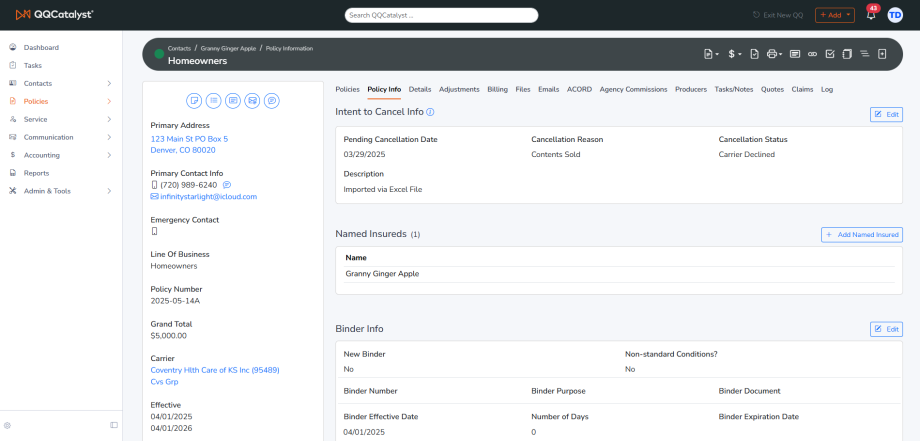Switch to the Producers tab
This screenshot has width=920, height=441.
[691, 89]
